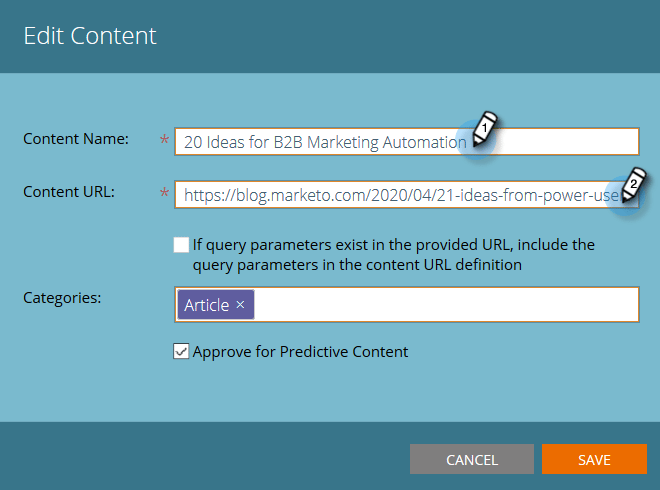Click the pencil callout marked 1

click(x=483, y=131)
